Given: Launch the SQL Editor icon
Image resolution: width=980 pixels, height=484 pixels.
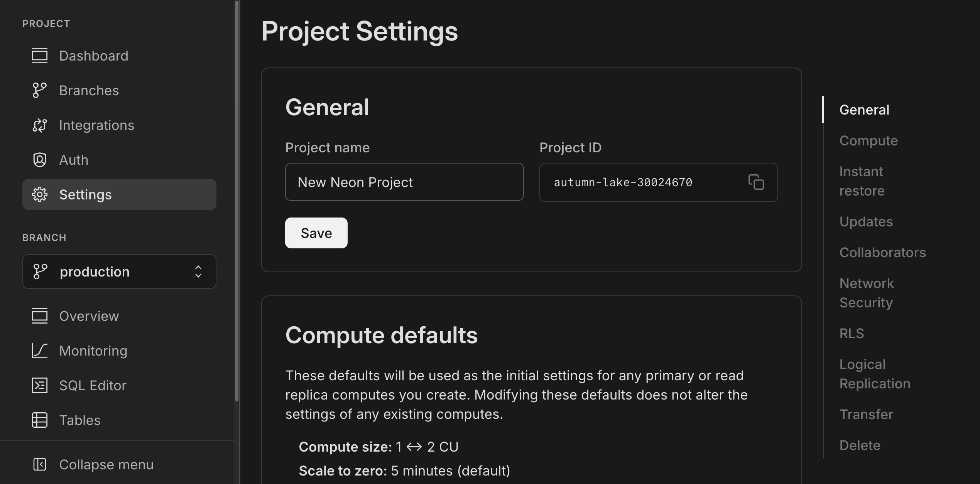Looking at the screenshot, I should tap(40, 385).
